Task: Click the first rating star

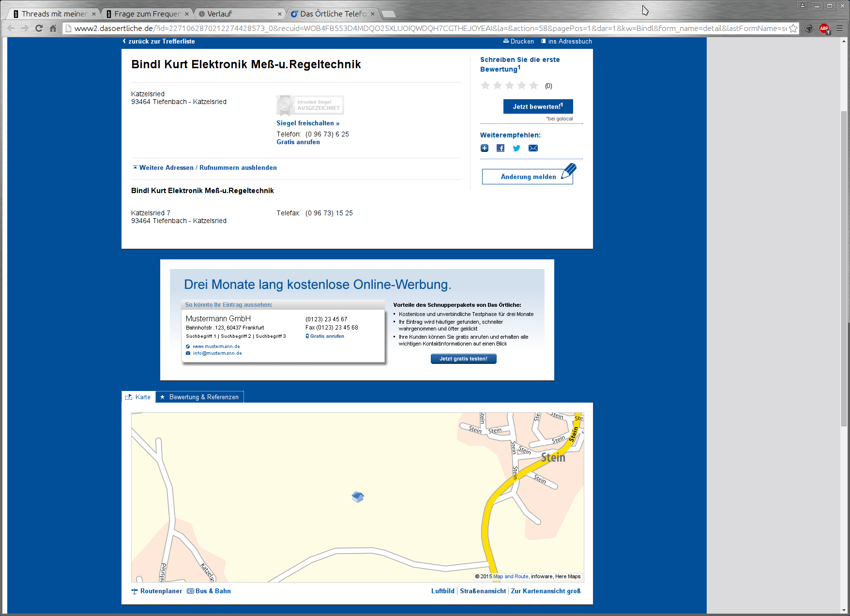Action: tap(485, 86)
